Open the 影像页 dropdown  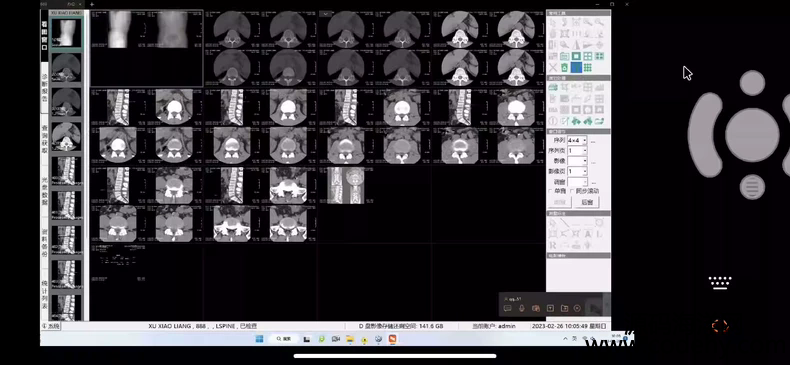pyautogui.click(x=577, y=171)
